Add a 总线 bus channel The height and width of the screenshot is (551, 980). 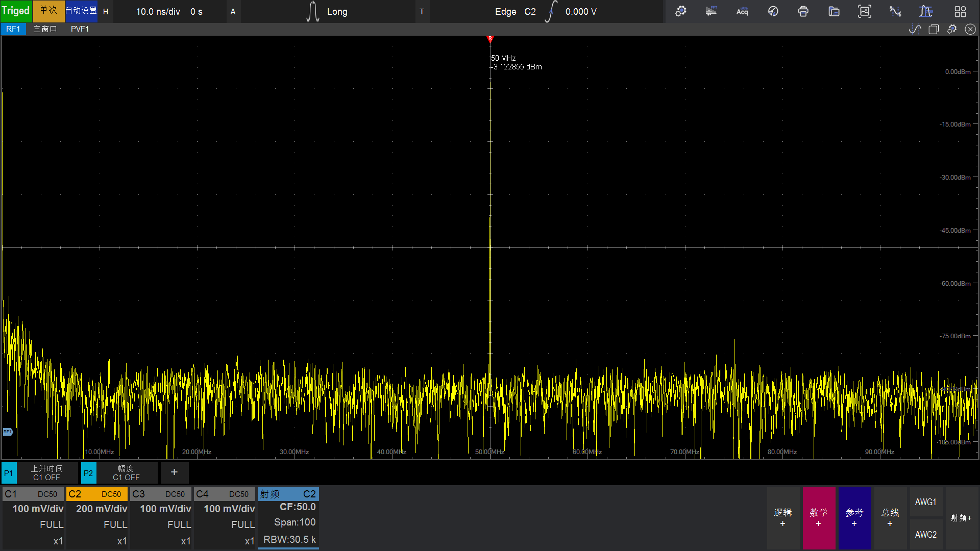click(x=890, y=518)
